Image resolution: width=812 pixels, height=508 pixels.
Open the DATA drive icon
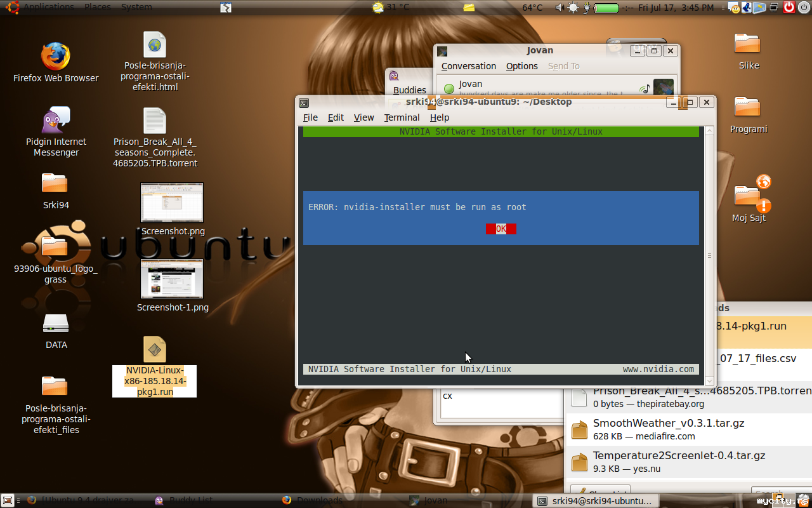click(56, 324)
